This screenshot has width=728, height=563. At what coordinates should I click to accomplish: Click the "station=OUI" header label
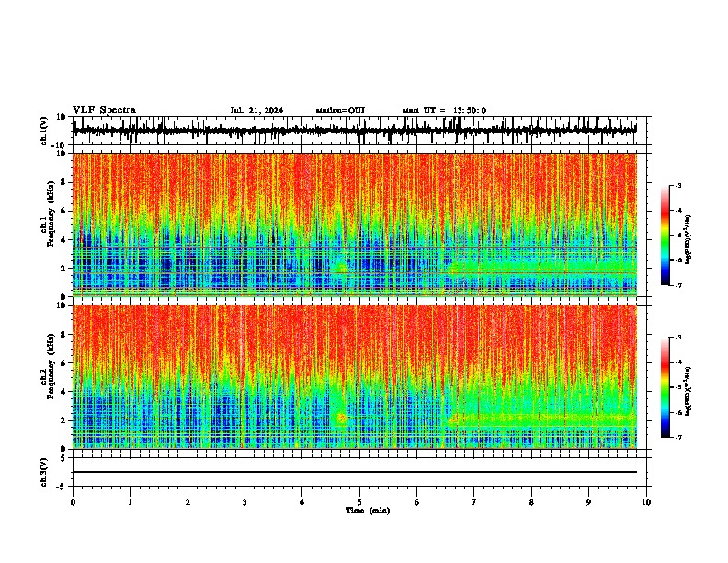coord(340,110)
